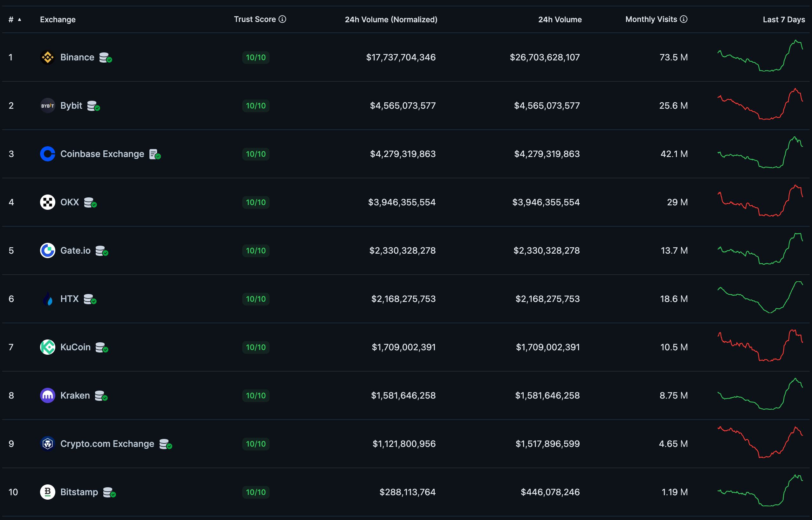Click the Trust Score info icon
Screen dimensions: 812x520
pos(282,19)
